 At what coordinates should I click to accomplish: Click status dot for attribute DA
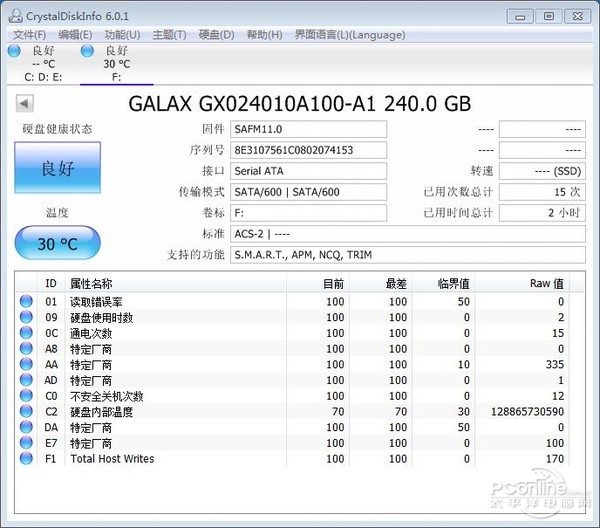click(x=26, y=427)
